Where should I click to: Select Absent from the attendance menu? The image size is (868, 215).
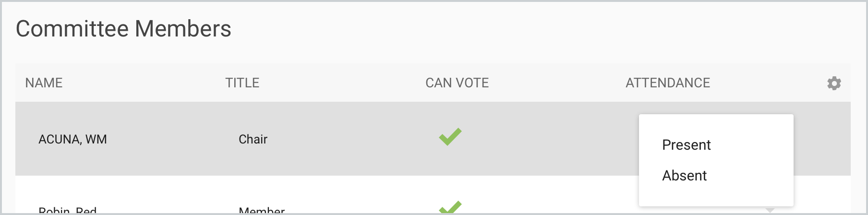click(x=684, y=176)
